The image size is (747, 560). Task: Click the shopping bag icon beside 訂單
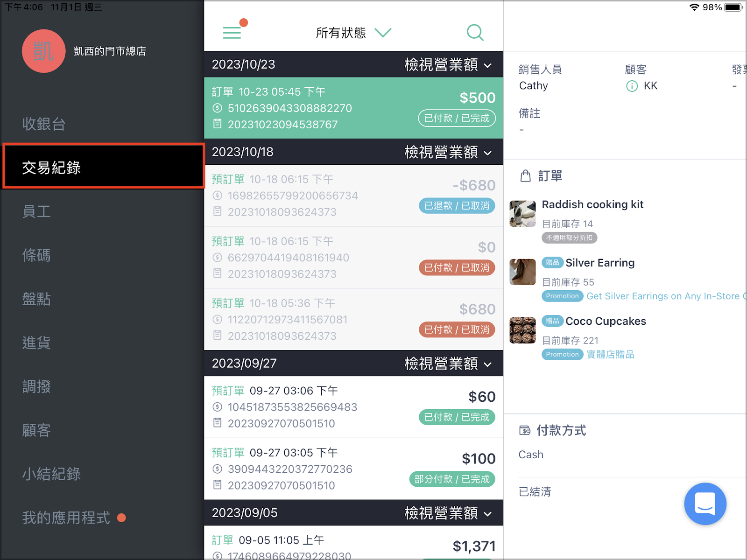coord(526,176)
